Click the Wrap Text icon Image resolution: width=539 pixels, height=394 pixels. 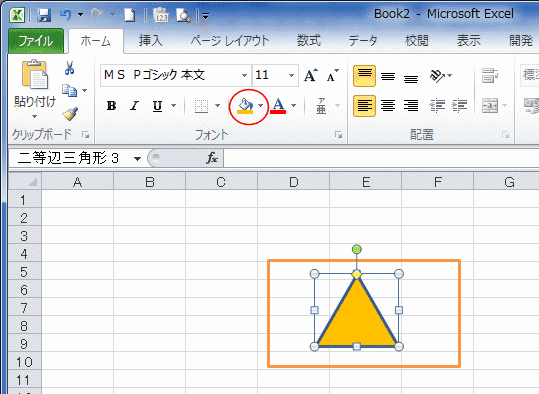490,76
